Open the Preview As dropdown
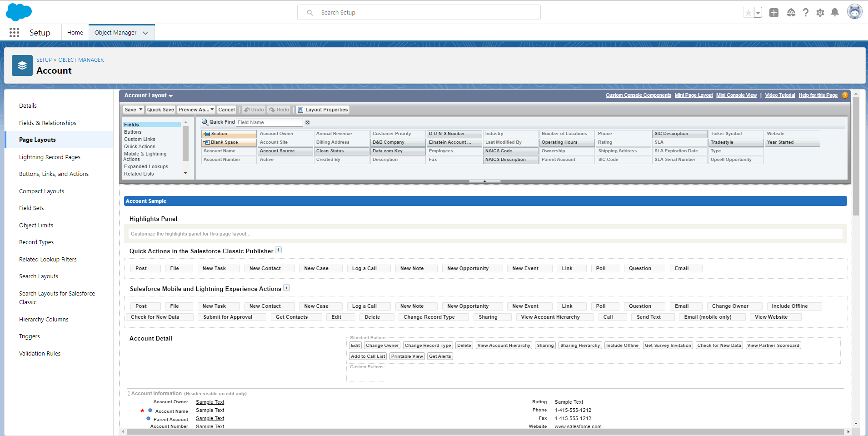This screenshot has height=436, width=868. 196,110
